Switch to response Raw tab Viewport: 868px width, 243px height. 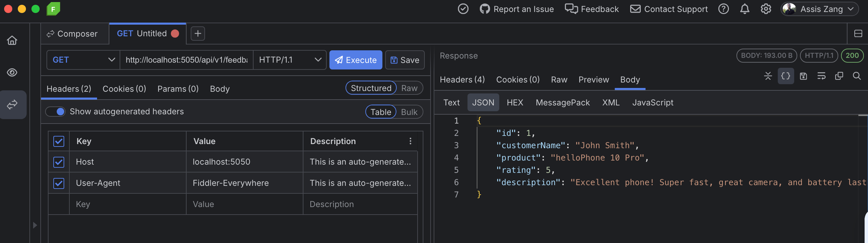click(x=559, y=80)
